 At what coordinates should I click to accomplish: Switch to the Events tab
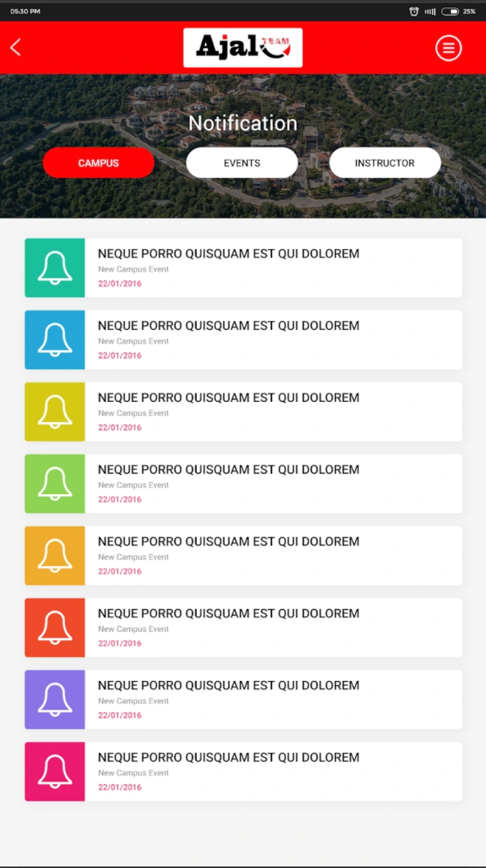242,163
